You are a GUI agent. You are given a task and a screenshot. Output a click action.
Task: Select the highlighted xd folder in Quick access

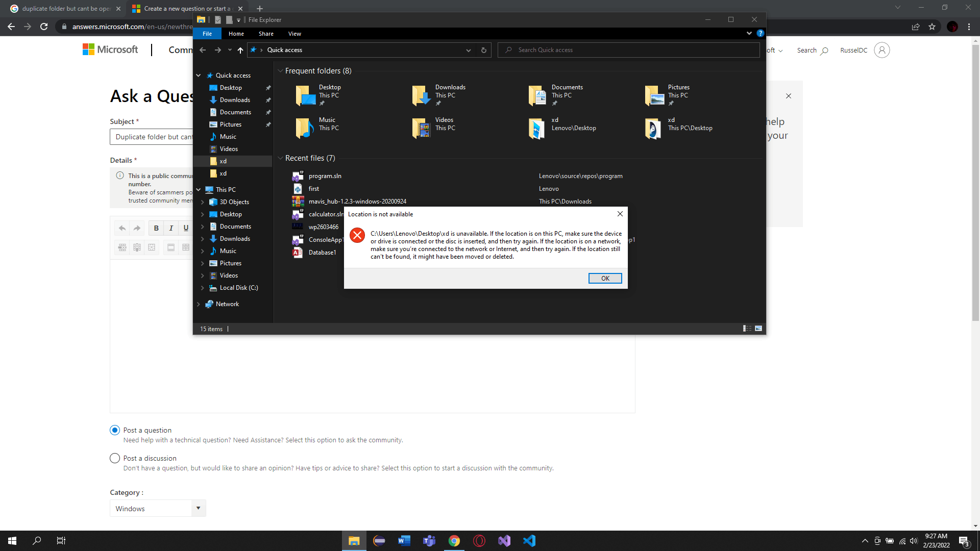pos(233,161)
